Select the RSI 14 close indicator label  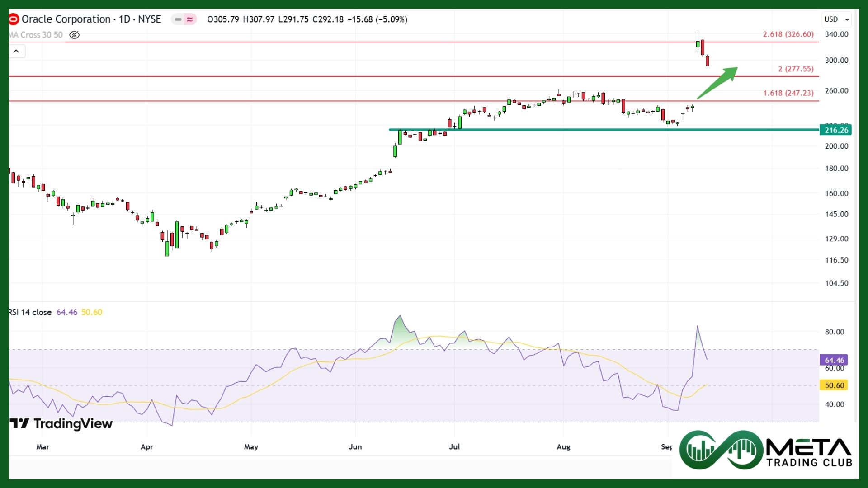coord(30,312)
